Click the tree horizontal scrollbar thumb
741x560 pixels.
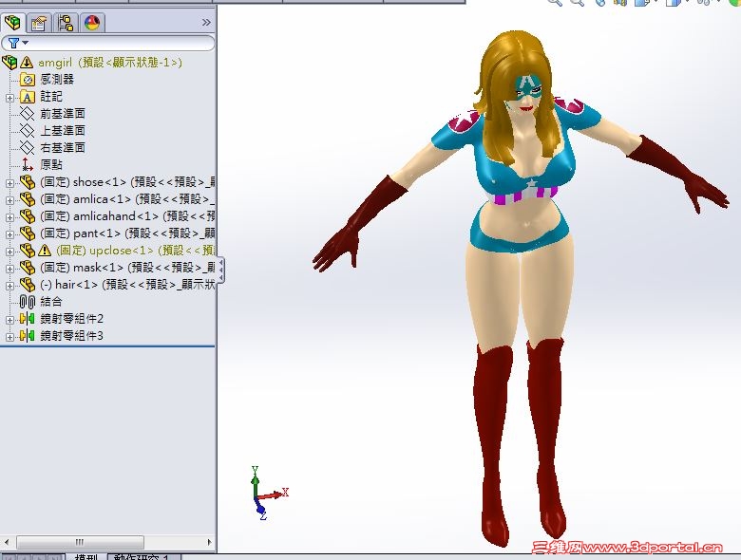80,542
